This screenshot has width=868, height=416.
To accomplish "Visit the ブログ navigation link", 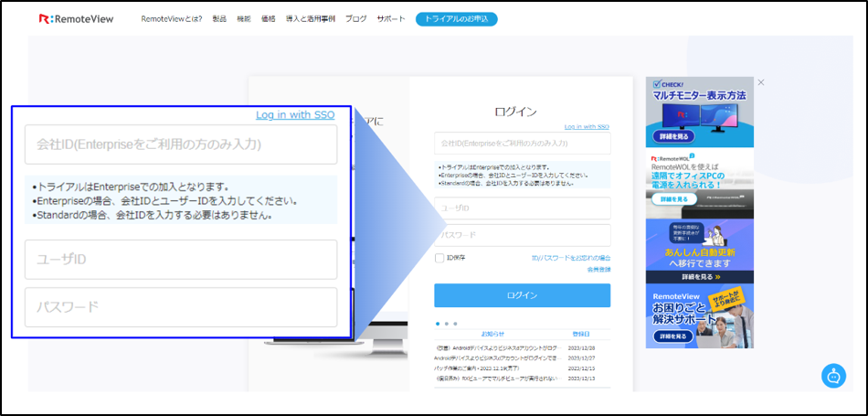I will click(x=356, y=19).
